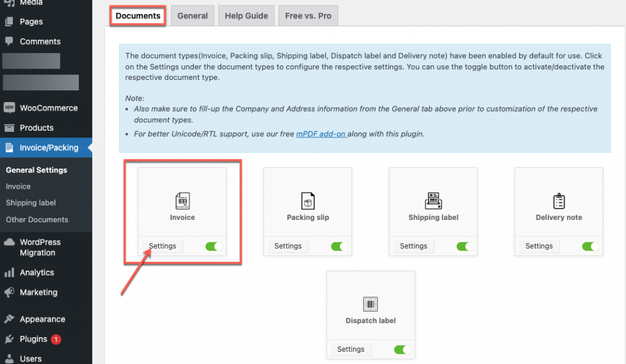Click the Delivery note clipboard icon
626x364 pixels.
[x=559, y=201]
